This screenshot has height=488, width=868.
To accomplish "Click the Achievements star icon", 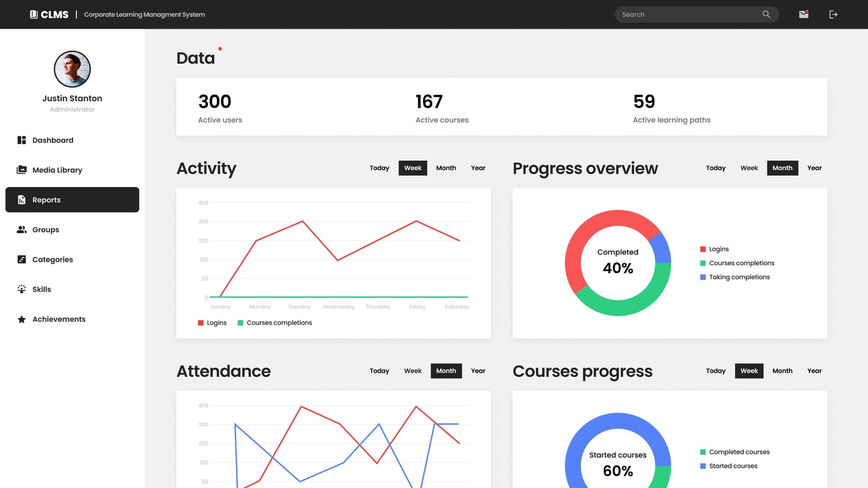I will click(22, 319).
